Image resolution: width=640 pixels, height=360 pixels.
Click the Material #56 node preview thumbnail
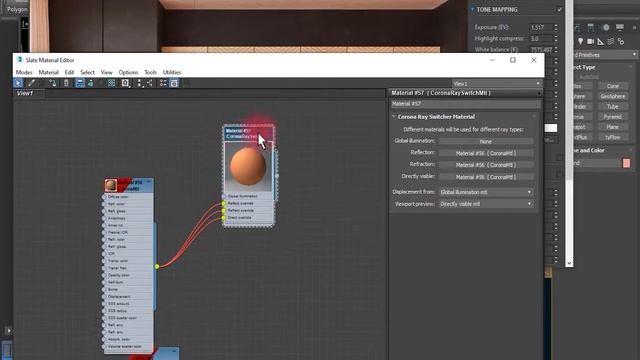pyautogui.click(x=111, y=185)
